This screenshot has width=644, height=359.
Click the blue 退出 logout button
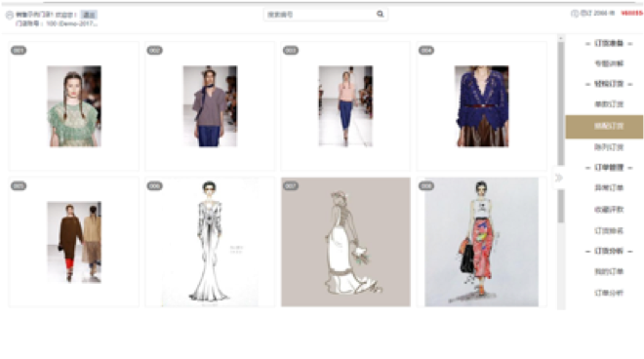tap(89, 15)
